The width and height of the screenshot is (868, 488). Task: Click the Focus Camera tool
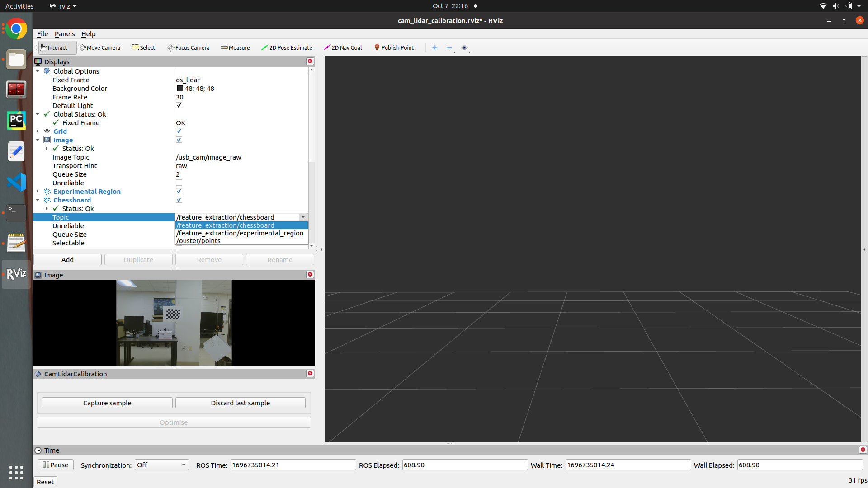click(188, 47)
